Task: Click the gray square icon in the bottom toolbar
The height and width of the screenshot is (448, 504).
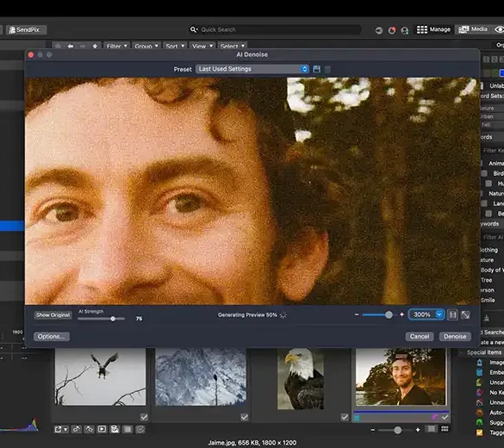Action: tap(128, 429)
